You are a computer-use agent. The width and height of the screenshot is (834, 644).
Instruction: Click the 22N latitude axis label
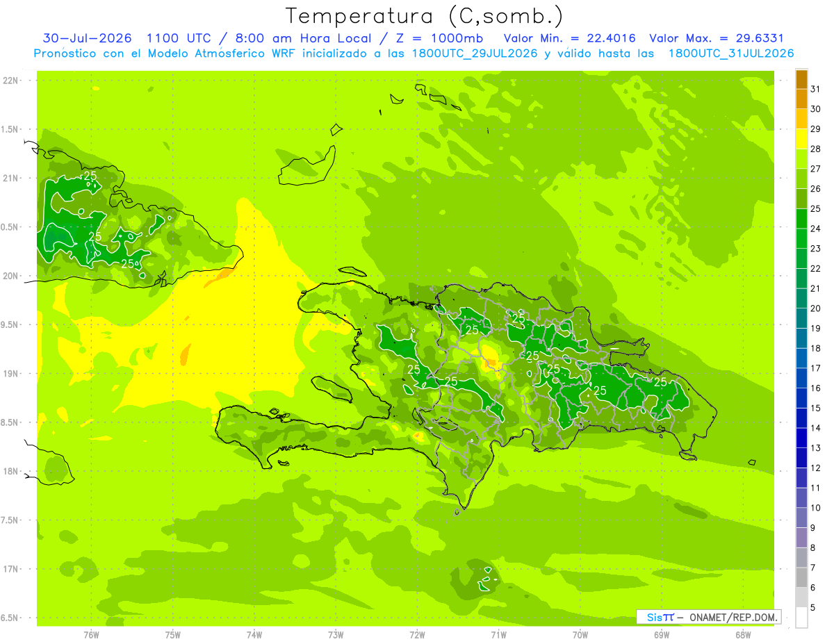point(11,81)
